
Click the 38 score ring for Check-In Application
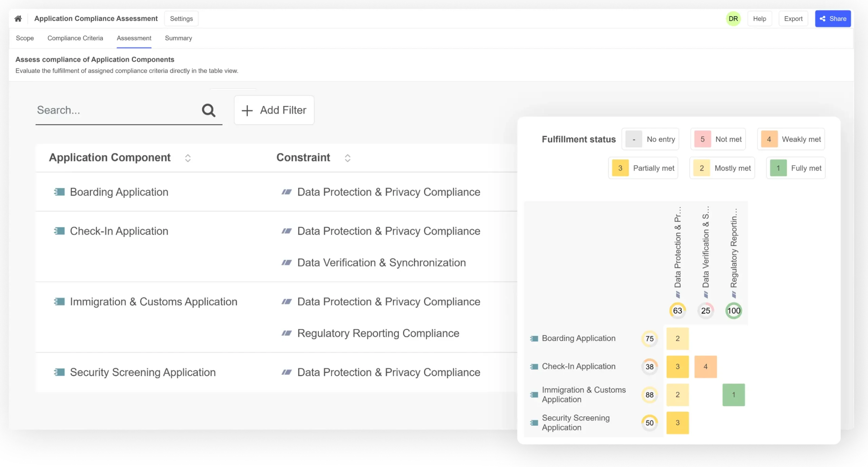click(650, 367)
